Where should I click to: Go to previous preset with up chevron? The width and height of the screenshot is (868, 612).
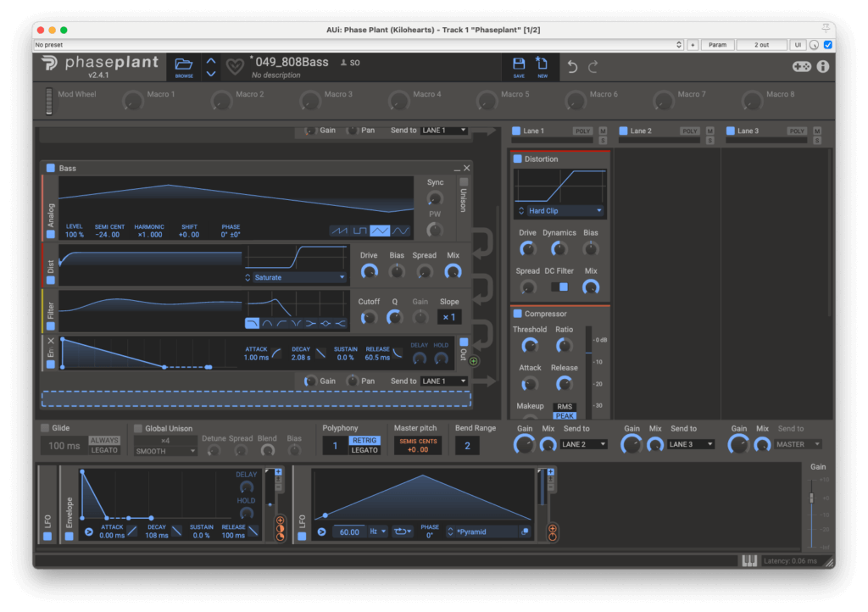(211, 61)
